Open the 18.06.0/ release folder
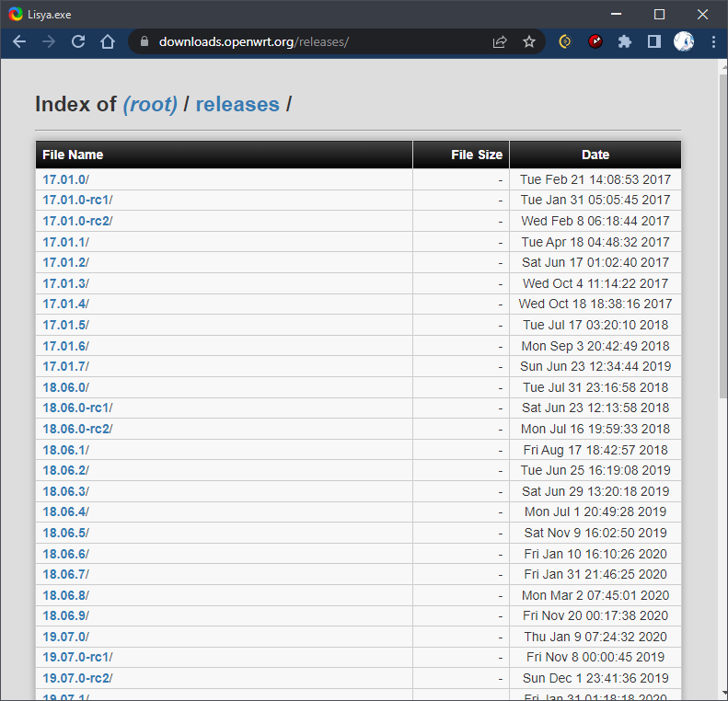The image size is (728, 701). tap(66, 387)
